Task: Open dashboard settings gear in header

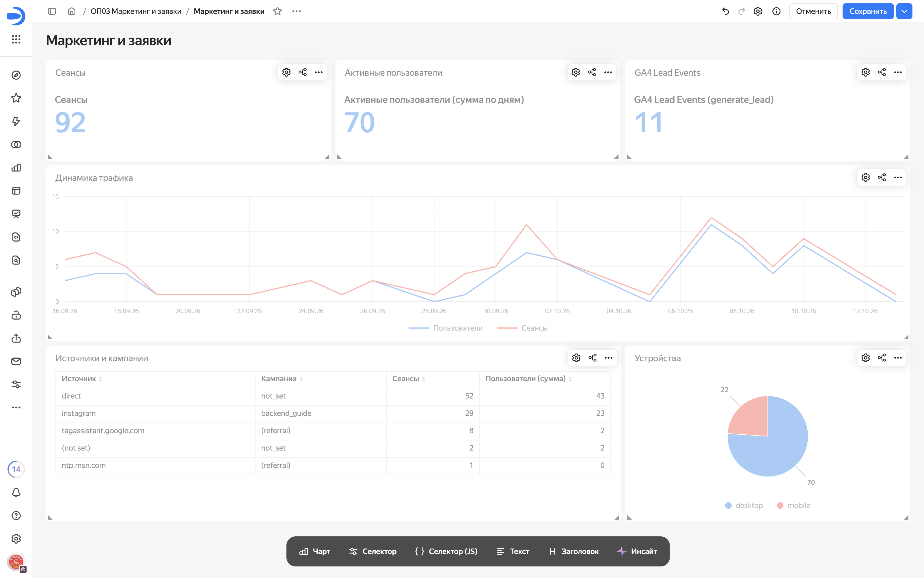Action: 758,11
